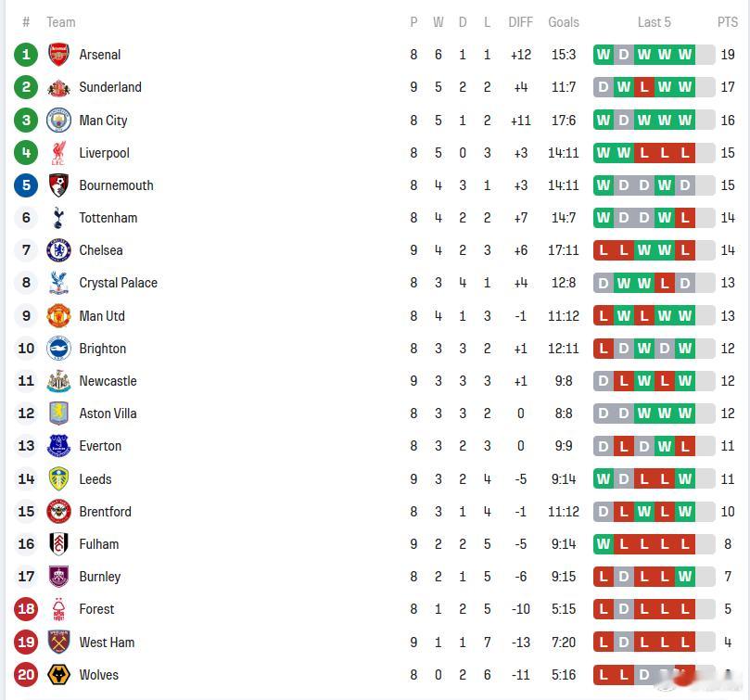Open the Brentford team link
The width and height of the screenshot is (750, 700).
click(x=105, y=512)
